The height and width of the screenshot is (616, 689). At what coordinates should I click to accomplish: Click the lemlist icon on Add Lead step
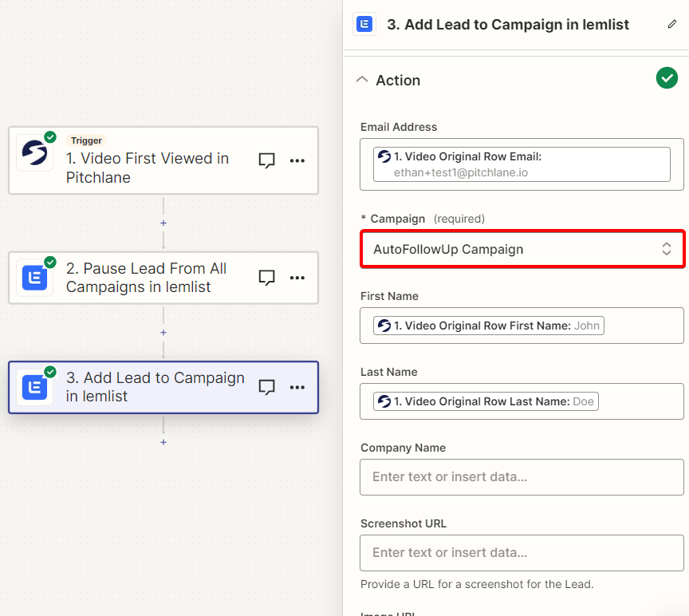(35, 387)
